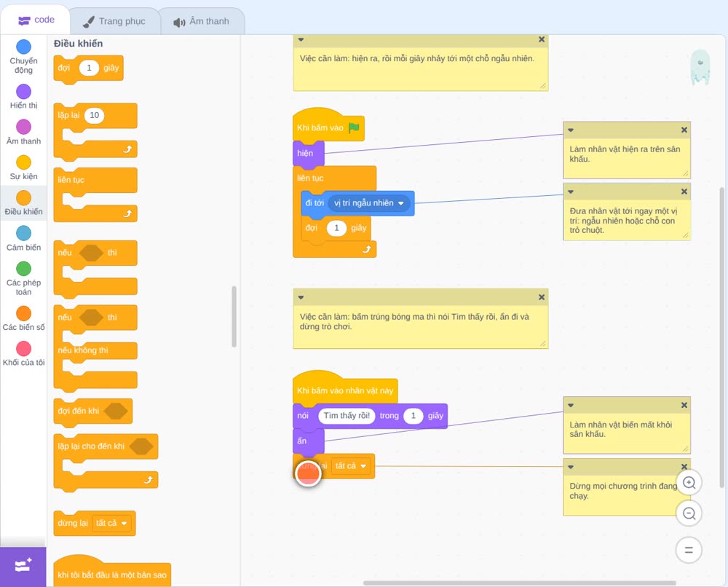The width and height of the screenshot is (728, 587).
Task: Delete the 'Làm nhân vật hiện ra' comment
Action: pyautogui.click(x=684, y=130)
